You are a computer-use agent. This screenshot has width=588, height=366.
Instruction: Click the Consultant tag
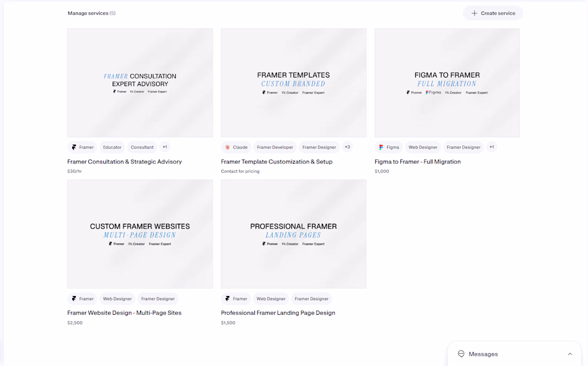142,147
